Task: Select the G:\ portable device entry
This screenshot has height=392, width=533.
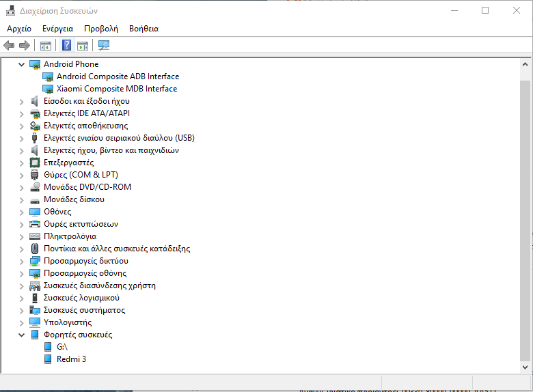Action: coord(63,347)
